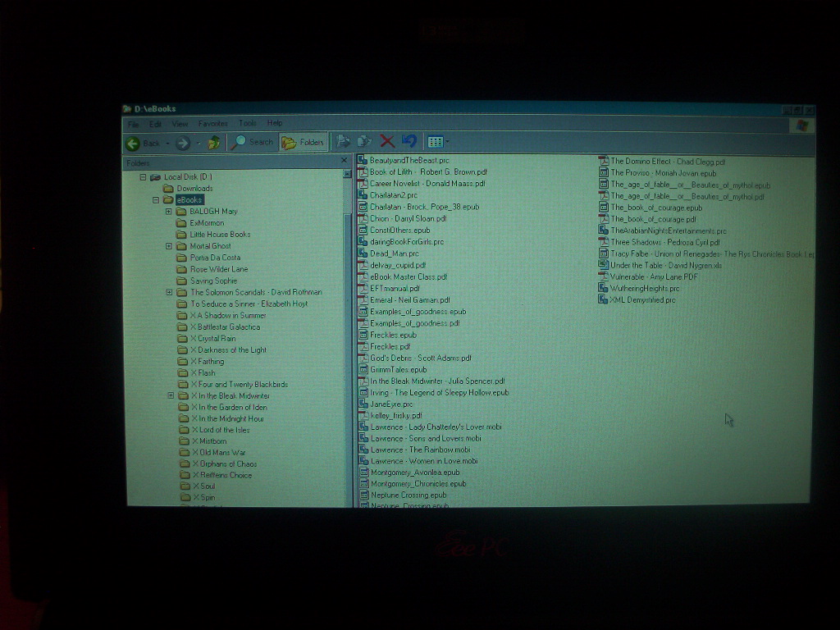
Task: Go up one folder level icon
Action: pyautogui.click(x=214, y=143)
